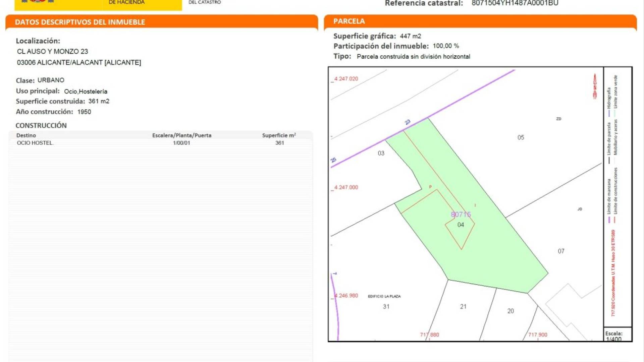Viewport: 644px width, 362px height.
Task: Click the north arrow compass icon on map
Action: point(595,86)
